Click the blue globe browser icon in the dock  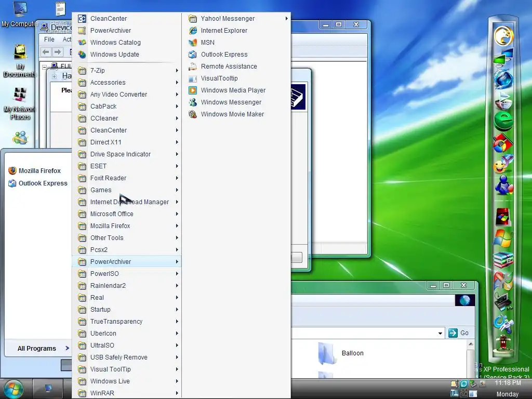click(503, 79)
